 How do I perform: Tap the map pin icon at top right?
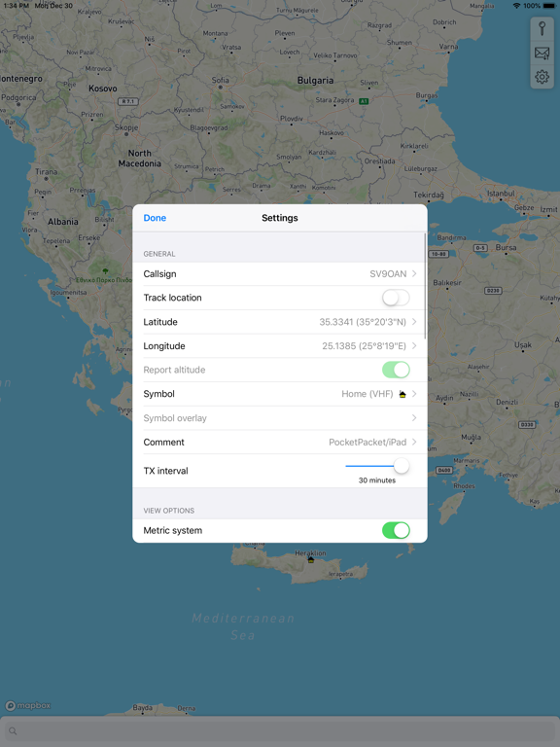click(x=542, y=28)
